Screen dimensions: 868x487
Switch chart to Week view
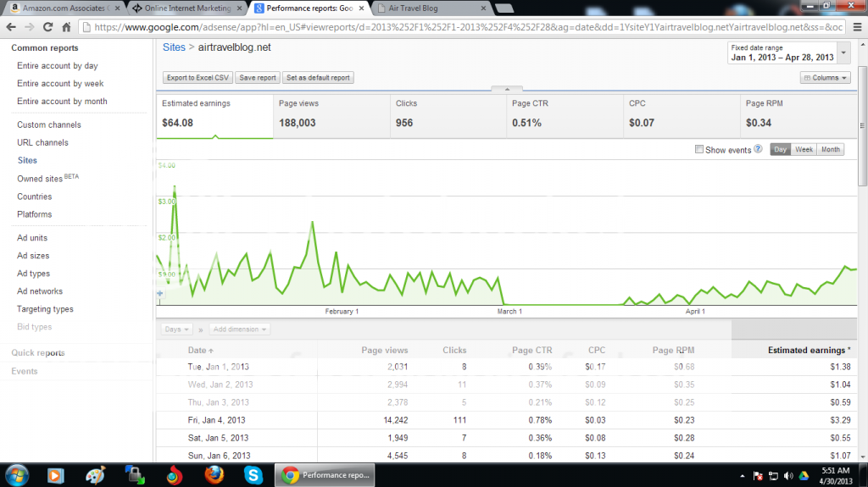tap(804, 149)
